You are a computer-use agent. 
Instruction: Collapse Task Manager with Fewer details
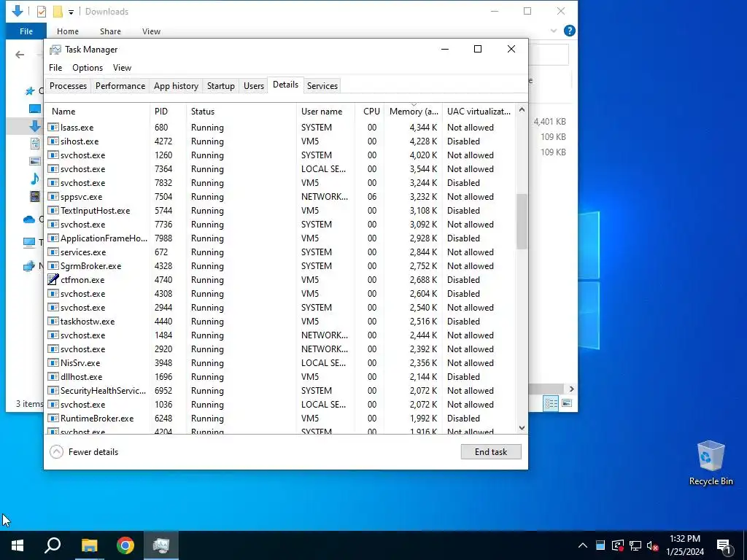[x=84, y=452]
